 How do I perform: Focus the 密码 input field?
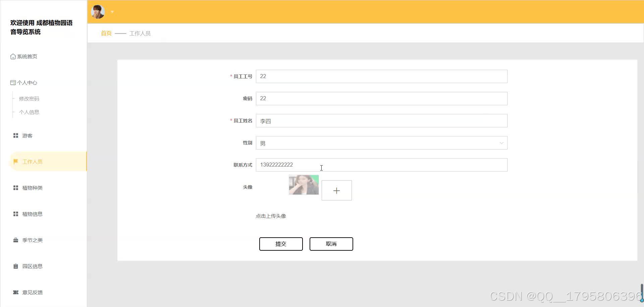tap(381, 99)
